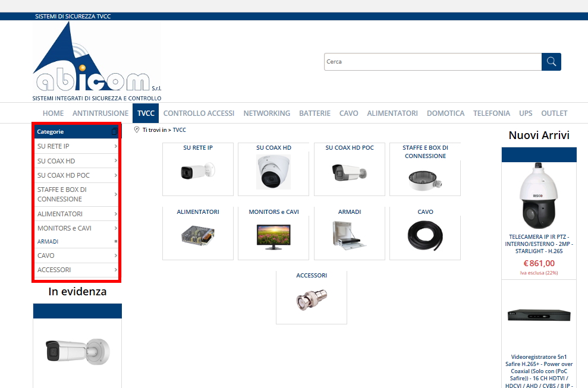Expand SU RETE IP sidebar chevron

(x=115, y=146)
